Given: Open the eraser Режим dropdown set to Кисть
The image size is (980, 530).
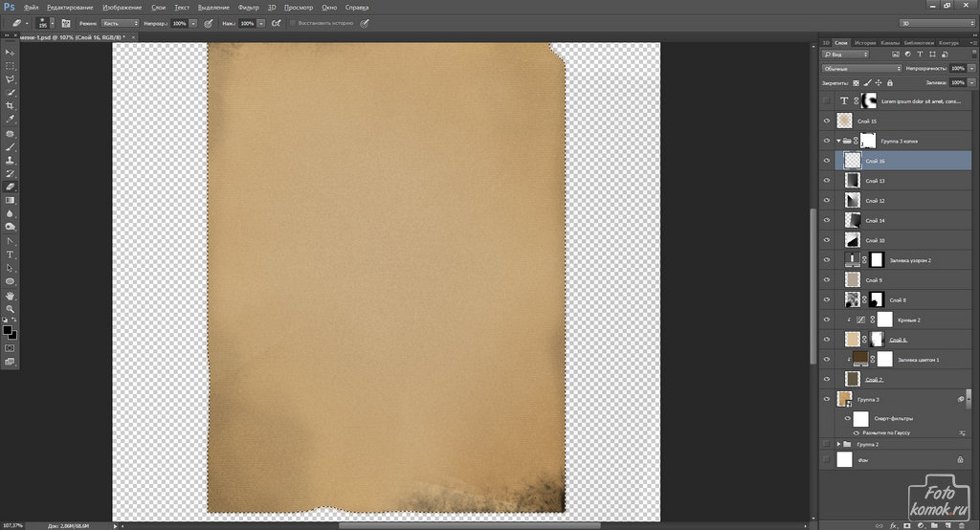Looking at the screenshot, I should click(120, 22).
